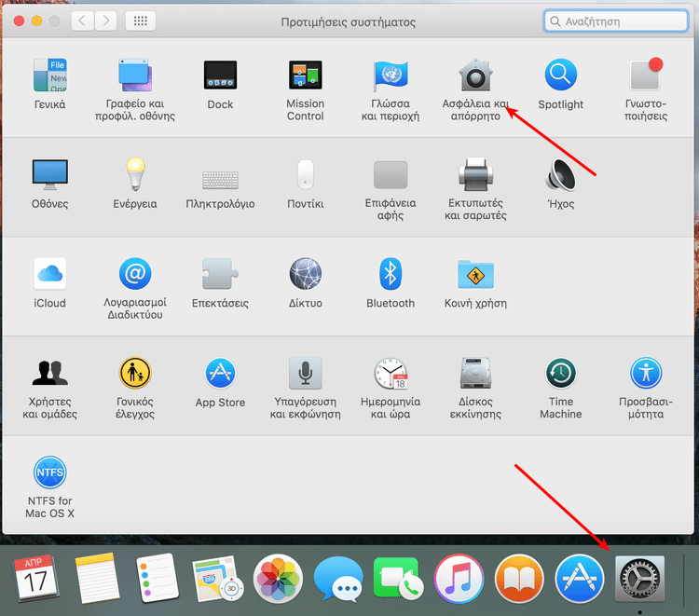
Task: Open Calendar in the Dock
Action: tap(36, 578)
